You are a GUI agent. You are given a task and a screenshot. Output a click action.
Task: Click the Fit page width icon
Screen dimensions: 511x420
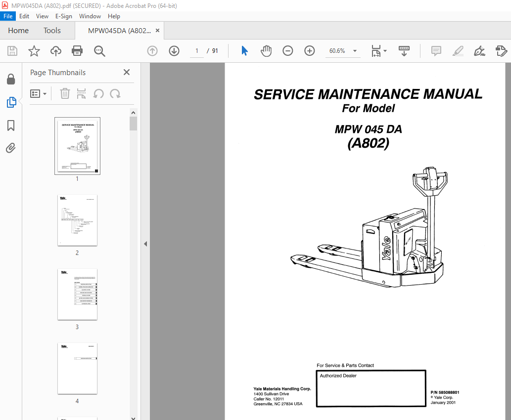(376, 51)
